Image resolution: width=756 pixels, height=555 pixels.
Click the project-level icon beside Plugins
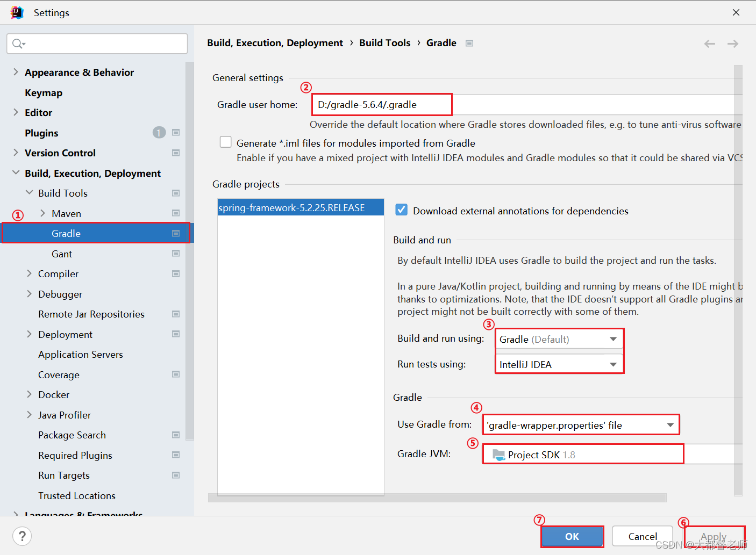(175, 133)
